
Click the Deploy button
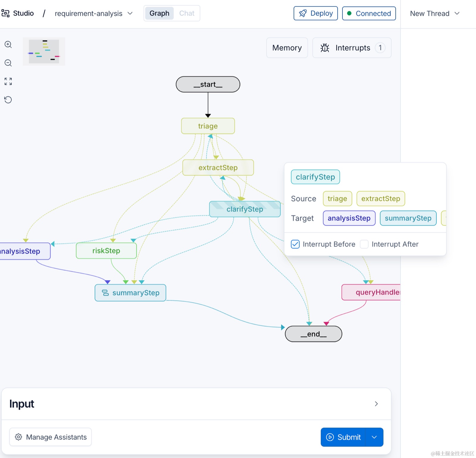(x=316, y=13)
